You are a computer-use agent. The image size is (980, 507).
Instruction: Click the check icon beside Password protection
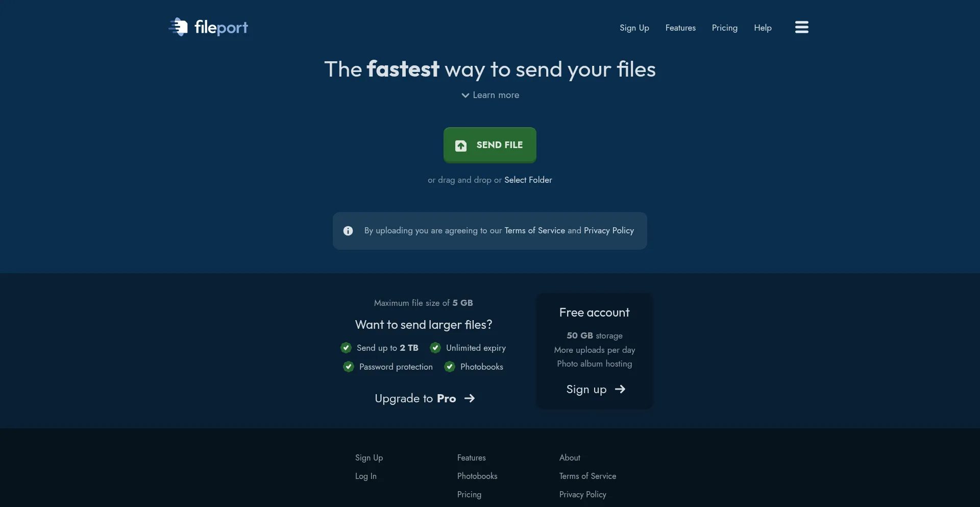(349, 367)
